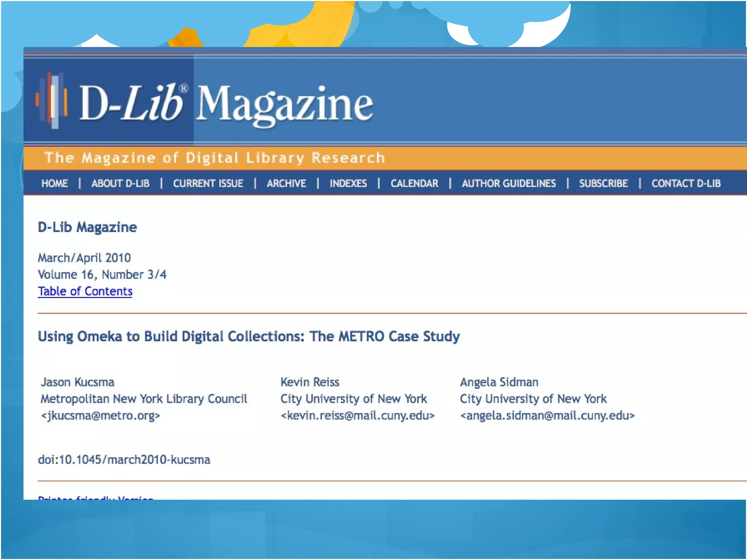The width and height of the screenshot is (747, 560).
Task: Go to CURRENT ISSUE in navigation bar
Action: tap(208, 183)
